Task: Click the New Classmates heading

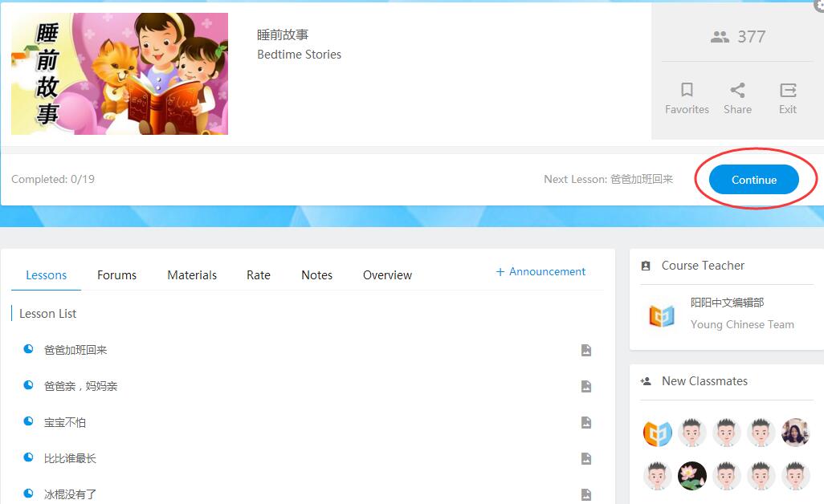Action: pos(704,381)
